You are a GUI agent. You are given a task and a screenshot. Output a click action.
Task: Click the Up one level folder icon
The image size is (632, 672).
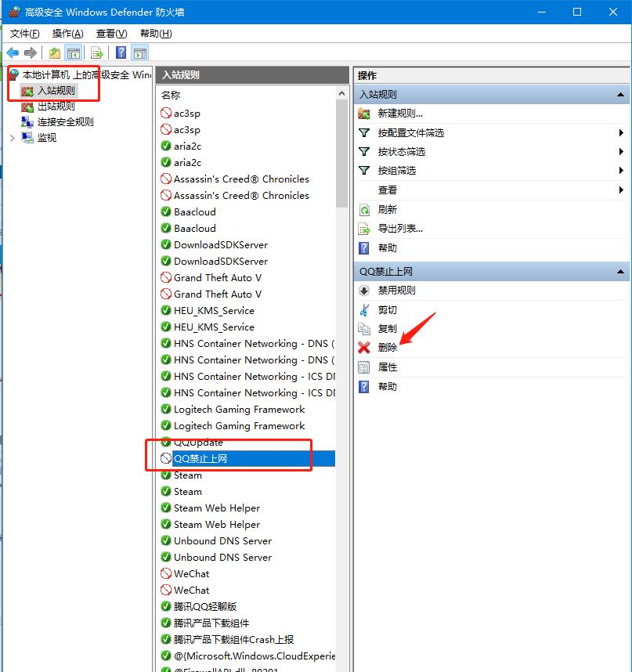[54, 53]
